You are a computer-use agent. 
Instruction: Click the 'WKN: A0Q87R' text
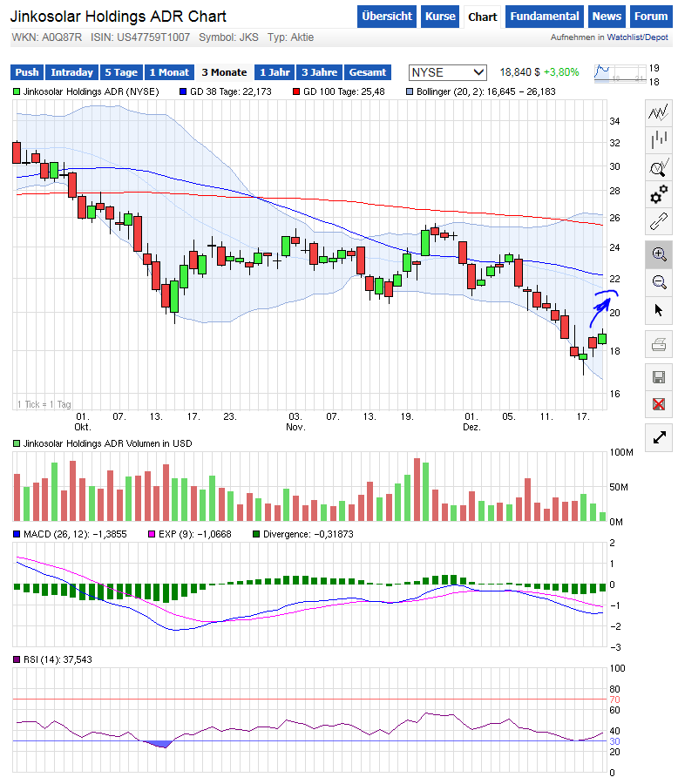(x=46, y=37)
